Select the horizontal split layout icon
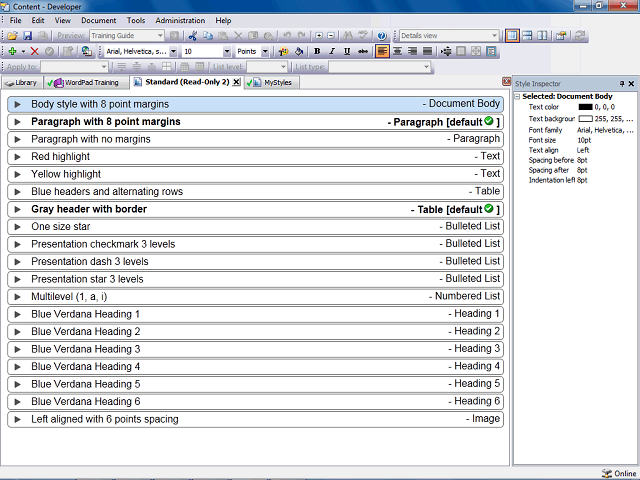Image resolution: width=640 pixels, height=480 pixels. point(527,36)
